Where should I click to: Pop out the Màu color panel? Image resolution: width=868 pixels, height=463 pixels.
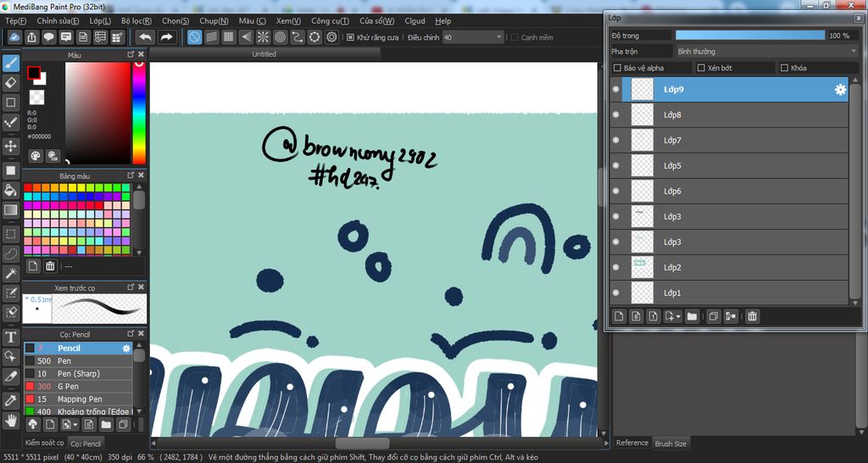131,54
